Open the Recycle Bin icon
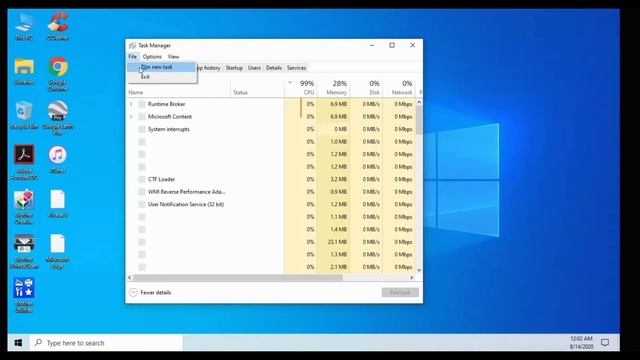Screen dimensions: 640x360 (x=24, y=115)
